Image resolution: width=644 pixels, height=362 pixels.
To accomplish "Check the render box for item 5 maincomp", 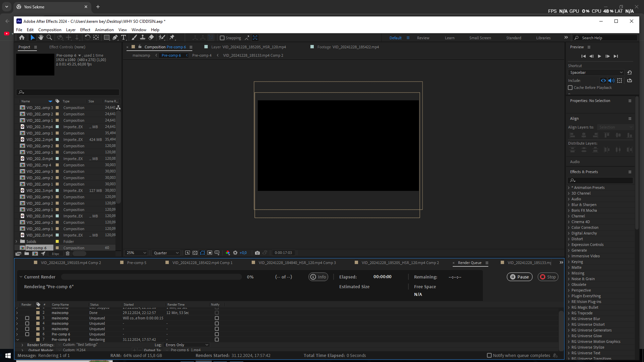I will point(27,329).
